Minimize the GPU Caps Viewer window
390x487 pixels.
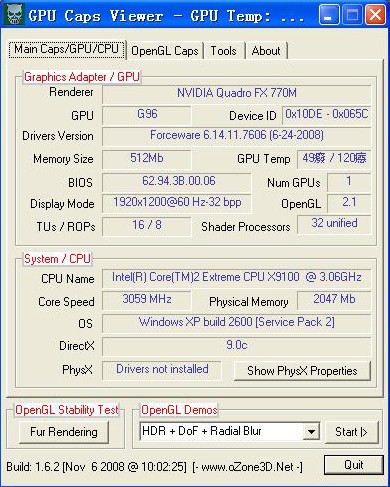click(328, 15)
